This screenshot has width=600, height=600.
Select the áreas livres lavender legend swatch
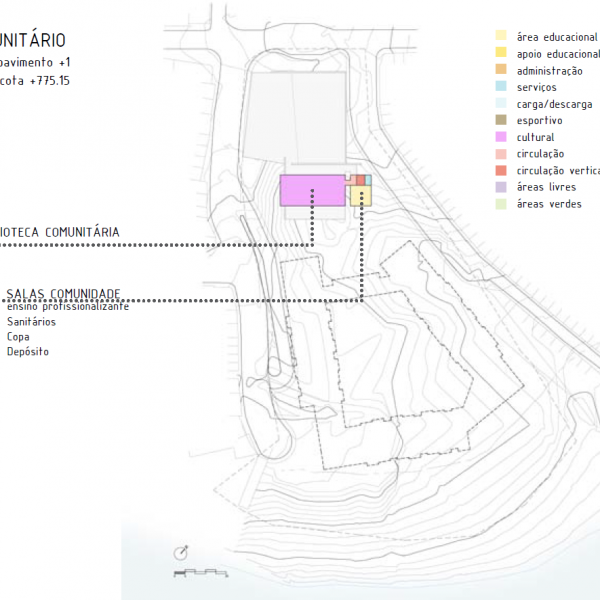(x=501, y=187)
